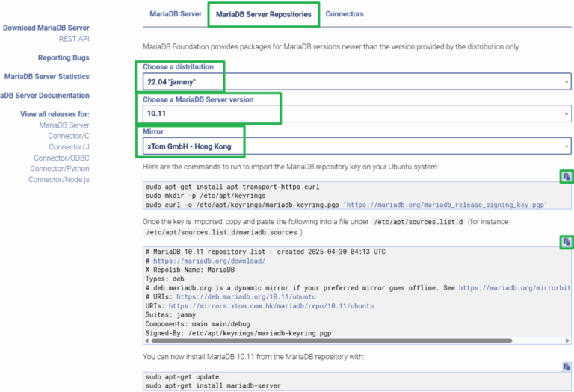Open MariaDB Server Statistics link
This screenshot has height=392, width=574.
pos(47,76)
